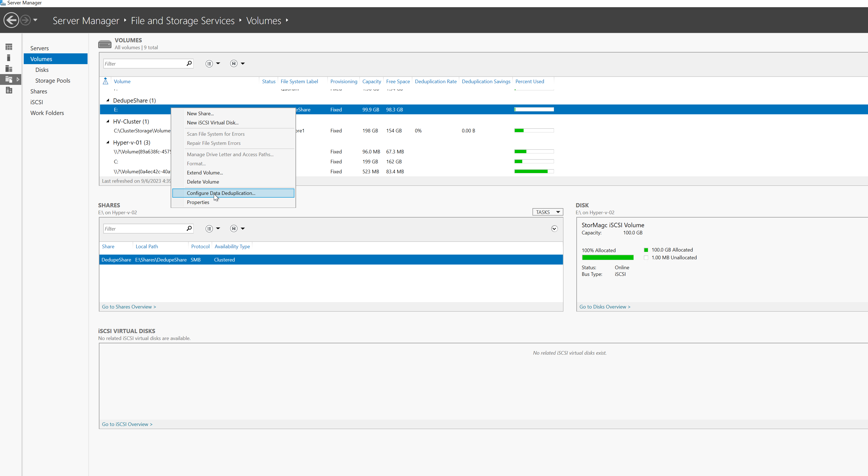Viewport: 868px width, 476px height.
Task: Open the Dashboard icon in left rail
Action: pos(9,47)
